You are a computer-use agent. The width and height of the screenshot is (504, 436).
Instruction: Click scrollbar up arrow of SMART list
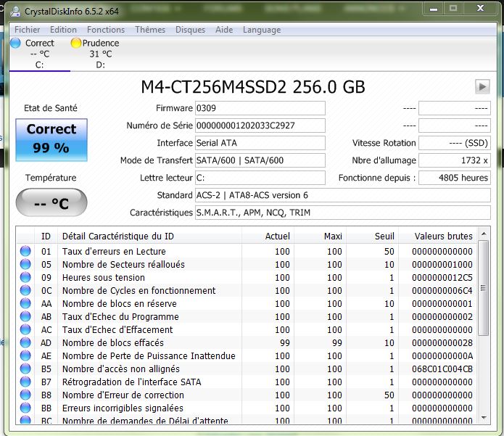point(484,234)
